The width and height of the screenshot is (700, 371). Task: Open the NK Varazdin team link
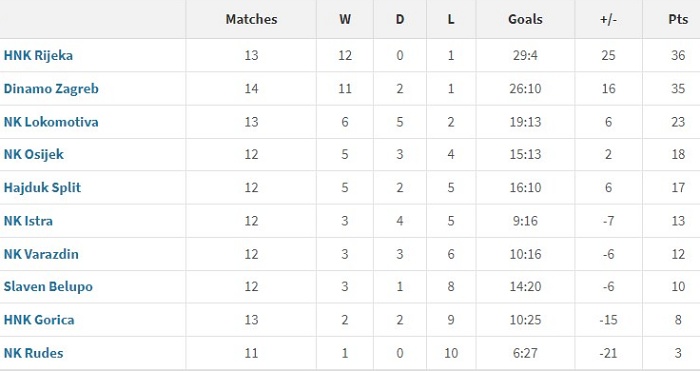[41, 254]
